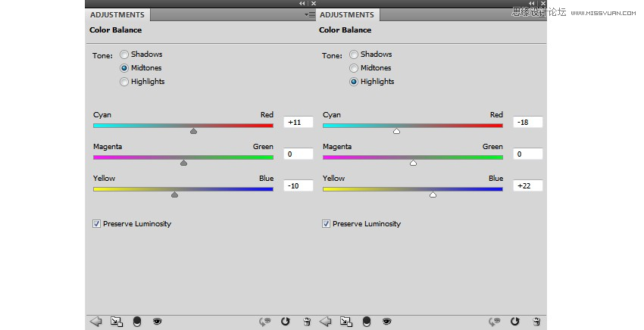This screenshot has width=644, height=330.
Task: Select Midtones tone in left panel
Action: pos(124,67)
